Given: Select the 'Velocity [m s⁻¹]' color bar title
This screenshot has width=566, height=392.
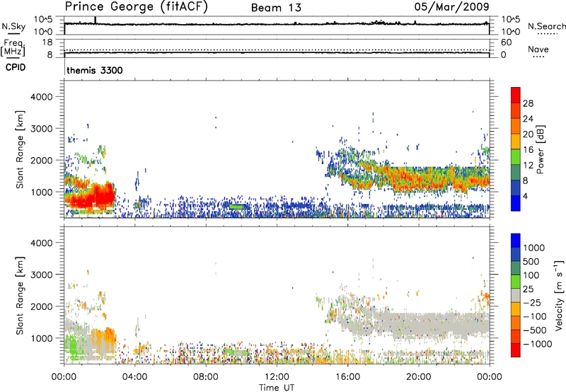Looking at the screenshot, I should click(x=559, y=295).
